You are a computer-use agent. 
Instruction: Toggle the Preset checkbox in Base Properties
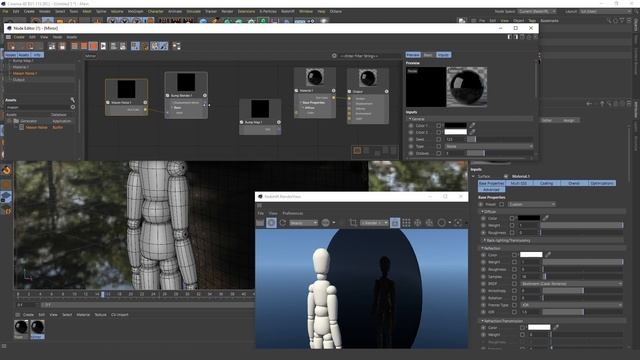pos(502,204)
